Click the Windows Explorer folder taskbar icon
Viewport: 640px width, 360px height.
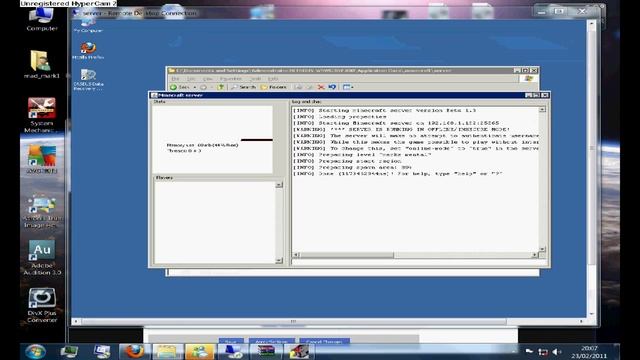coord(167,351)
